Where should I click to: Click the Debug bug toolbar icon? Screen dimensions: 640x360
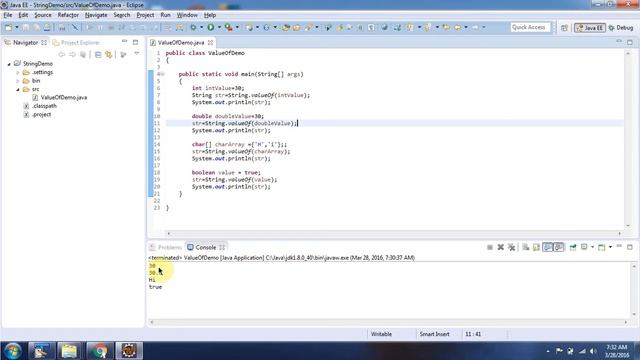[x=193, y=27]
